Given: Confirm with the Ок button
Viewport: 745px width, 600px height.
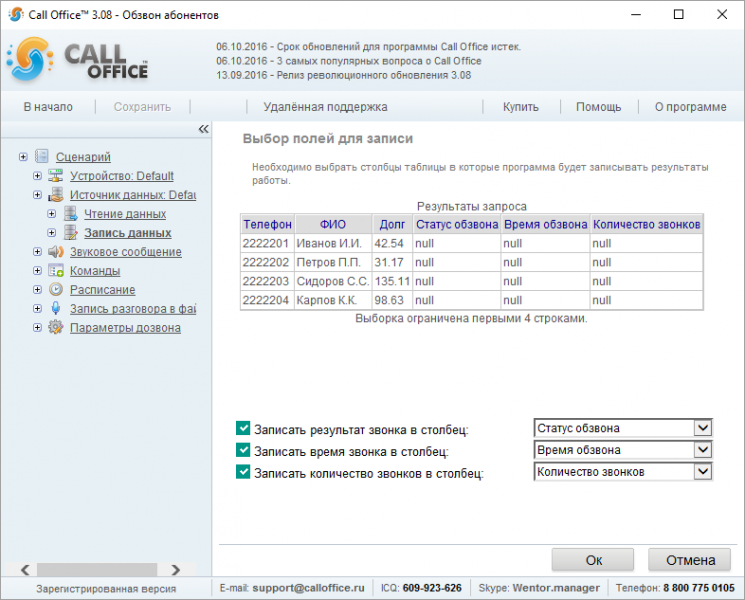Looking at the screenshot, I should click(592, 560).
